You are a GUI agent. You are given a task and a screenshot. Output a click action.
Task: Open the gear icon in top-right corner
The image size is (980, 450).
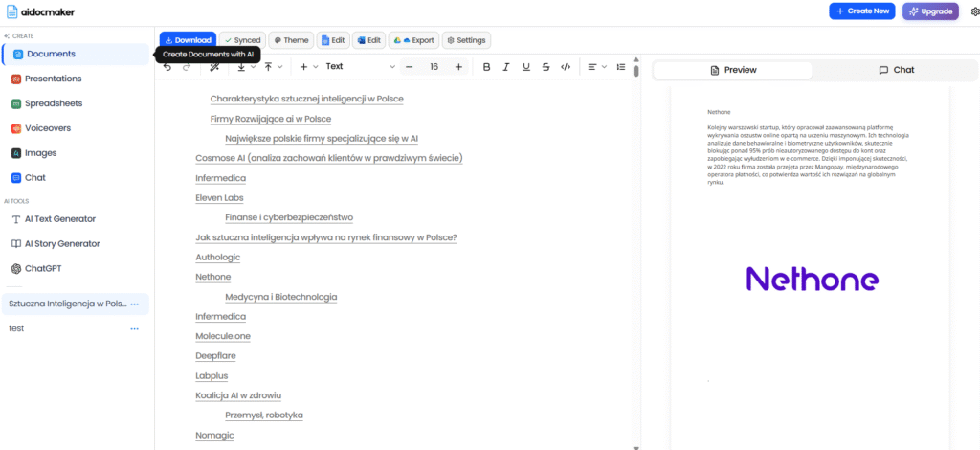pos(975,11)
